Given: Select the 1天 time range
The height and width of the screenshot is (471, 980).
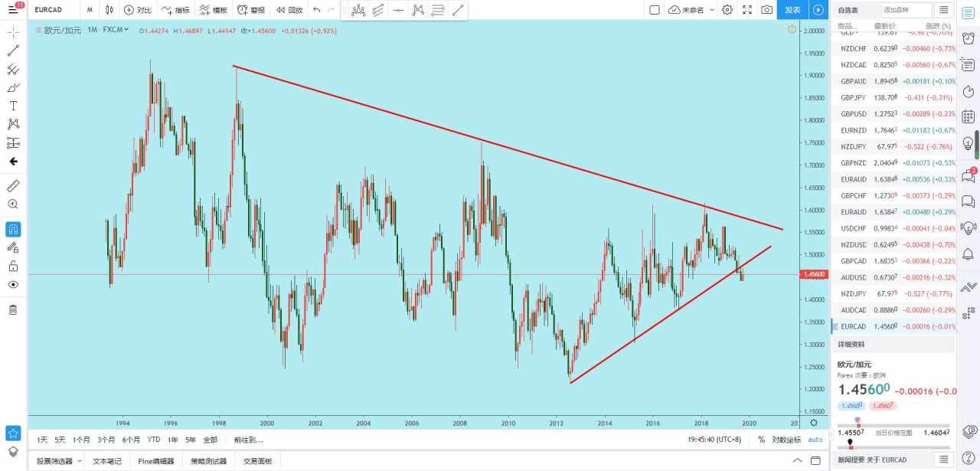Looking at the screenshot, I should coord(42,440).
